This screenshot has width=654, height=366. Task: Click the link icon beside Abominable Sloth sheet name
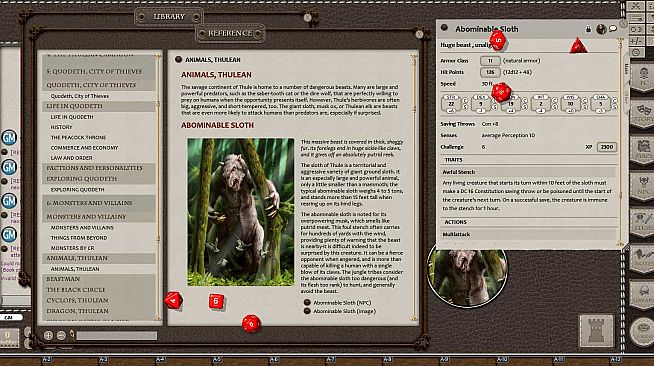(444, 28)
